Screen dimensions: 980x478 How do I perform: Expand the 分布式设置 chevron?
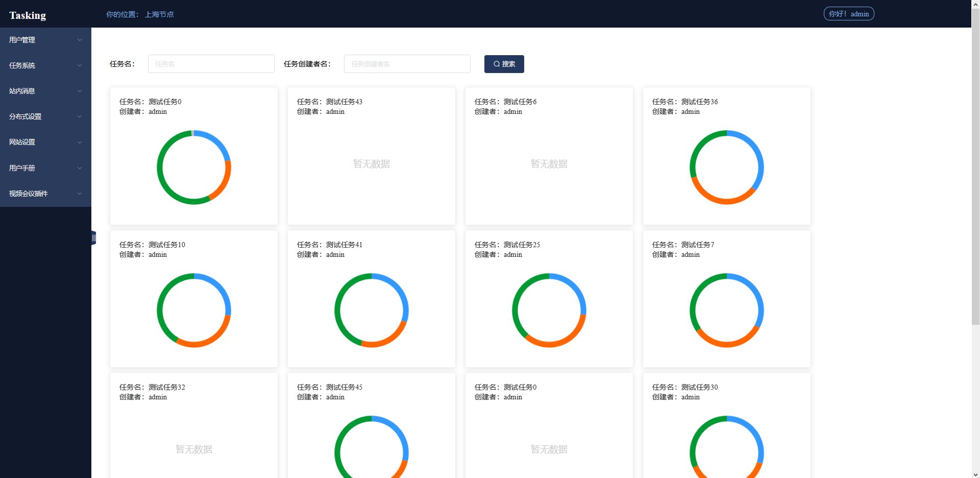pos(80,116)
